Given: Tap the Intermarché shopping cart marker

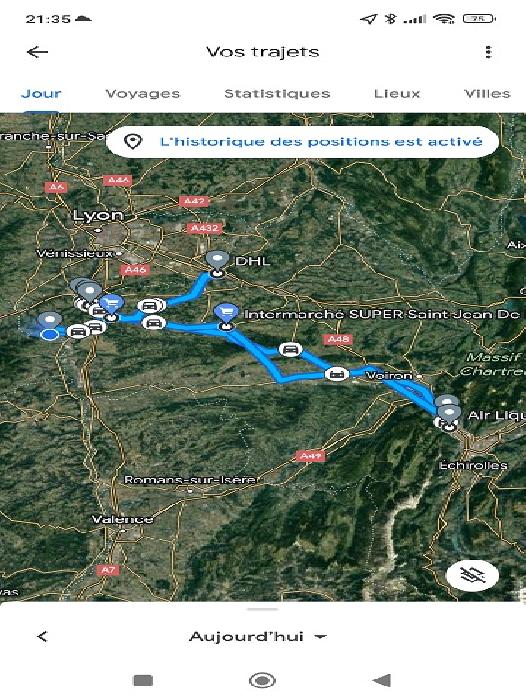Looking at the screenshot, I should [x=226, y=315].
